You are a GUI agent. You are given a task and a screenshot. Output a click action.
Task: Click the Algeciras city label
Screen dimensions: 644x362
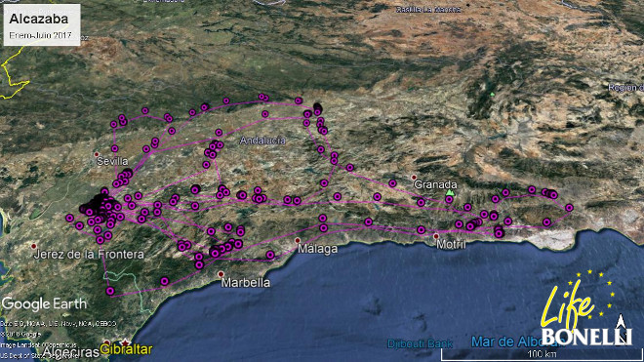pyautogui.click(x=70, y=352)
